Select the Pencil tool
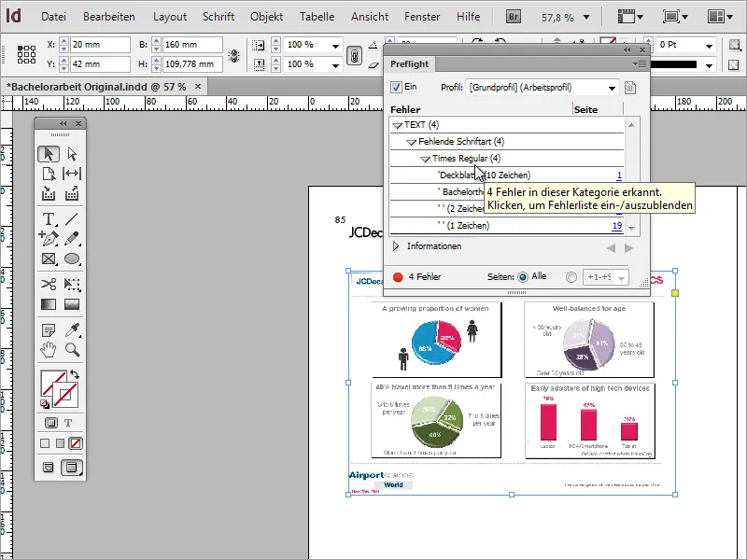Image resolution: width=747 pixels, height=560 pixels. pos(72,238)
